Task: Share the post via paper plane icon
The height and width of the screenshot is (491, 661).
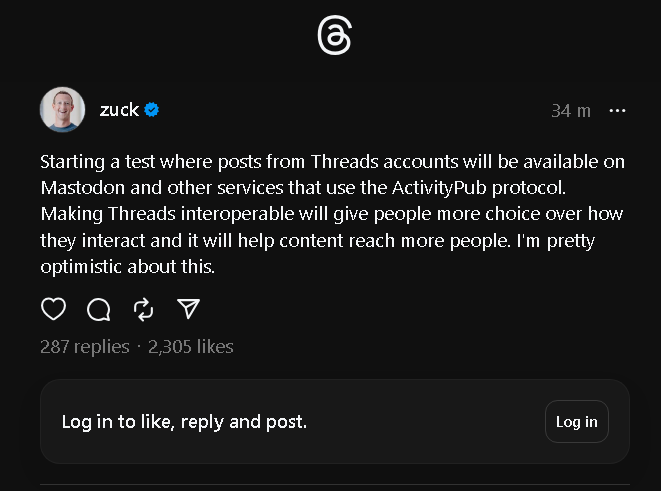Action: [x=188, y=310]
